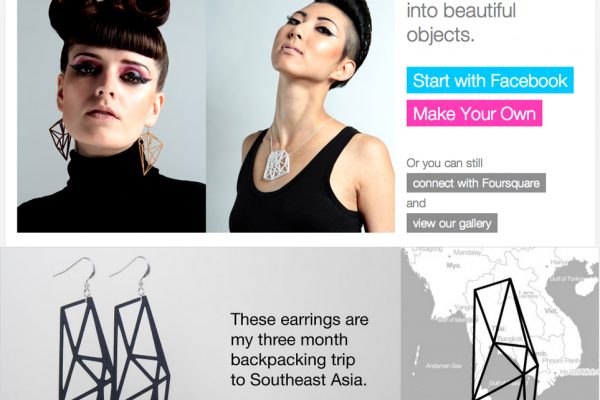The width and height of the screenshot is (600, 400).
Task: Click the Phnom Penh label on the map
Action: coord(561,361)
